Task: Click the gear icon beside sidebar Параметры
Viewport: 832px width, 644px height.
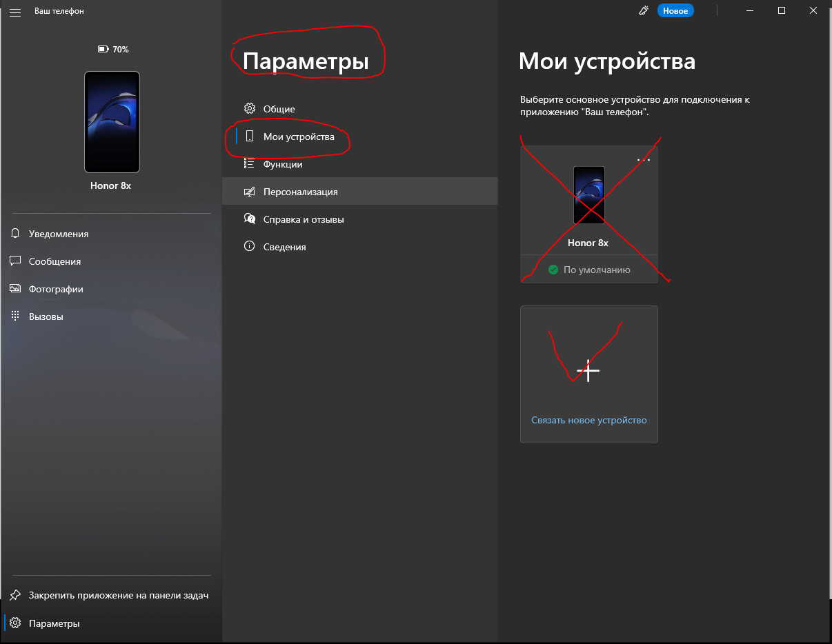Action: click(x=15, y=623)
